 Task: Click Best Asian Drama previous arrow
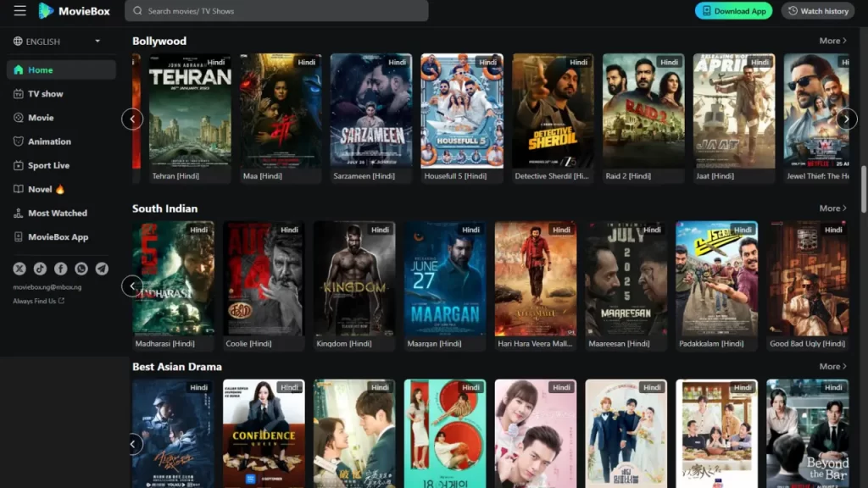click(132, 444)
